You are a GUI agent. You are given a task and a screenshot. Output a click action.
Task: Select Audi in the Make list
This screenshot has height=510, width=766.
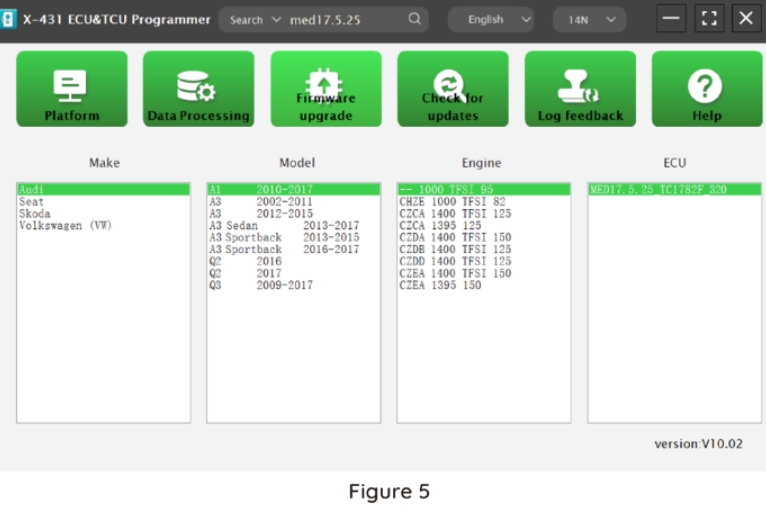[x=104, y=190]
